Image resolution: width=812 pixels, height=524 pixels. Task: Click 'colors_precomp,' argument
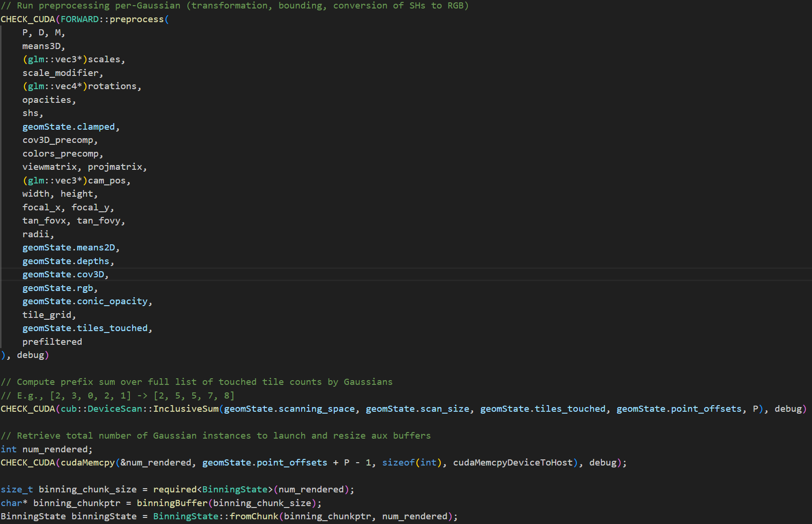pos(63,154)
